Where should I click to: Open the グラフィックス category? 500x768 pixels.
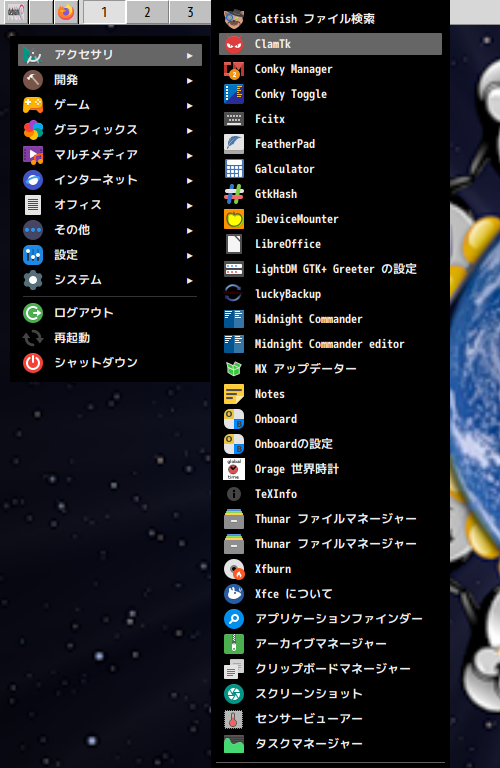[x=110, y=130]
